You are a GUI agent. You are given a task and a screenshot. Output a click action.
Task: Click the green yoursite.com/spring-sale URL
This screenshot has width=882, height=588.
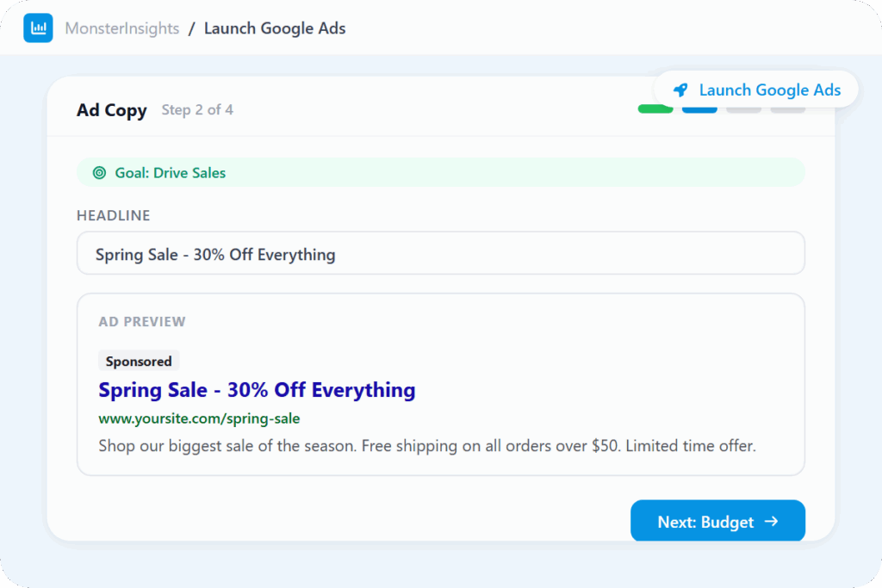click(199, 418)
